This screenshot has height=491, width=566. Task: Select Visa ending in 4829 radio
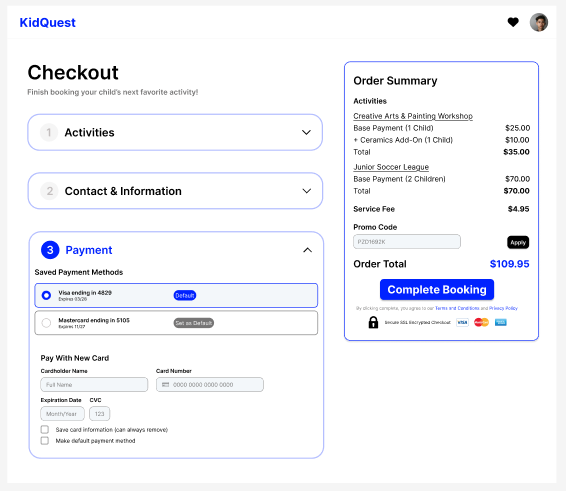[46, 295]
